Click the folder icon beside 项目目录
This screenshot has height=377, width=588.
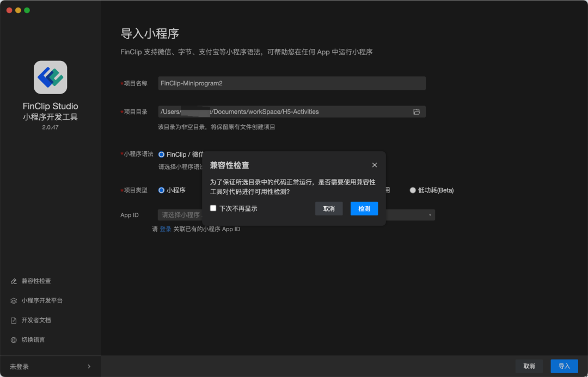pos(416,112)
